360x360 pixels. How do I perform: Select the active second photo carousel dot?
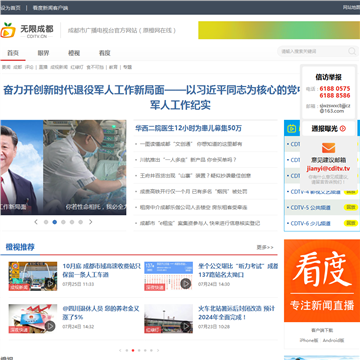click(55, 222)
